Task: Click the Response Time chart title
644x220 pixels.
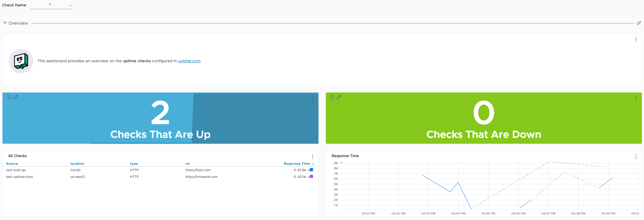Action: [345, 156]
